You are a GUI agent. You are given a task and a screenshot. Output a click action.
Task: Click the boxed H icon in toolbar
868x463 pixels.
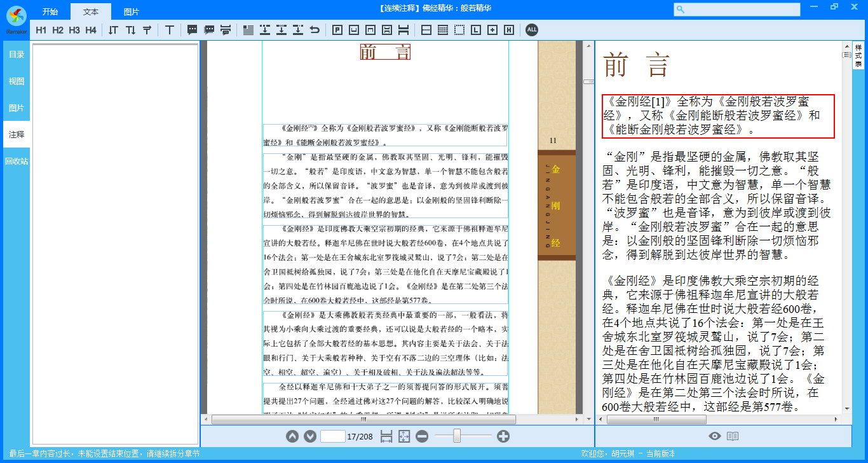pos(509,30)
